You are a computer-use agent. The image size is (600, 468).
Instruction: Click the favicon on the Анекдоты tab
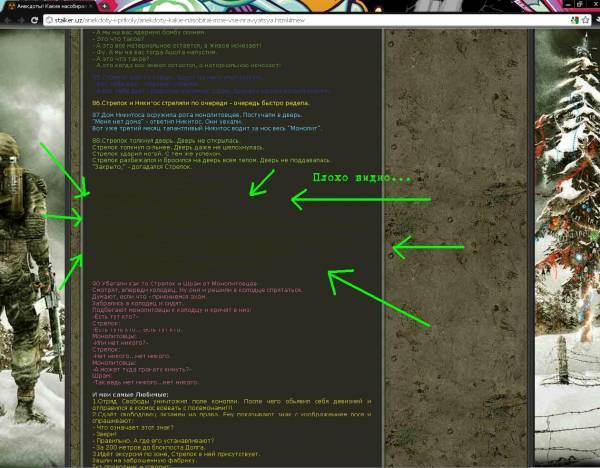click(x=8, y=6)
